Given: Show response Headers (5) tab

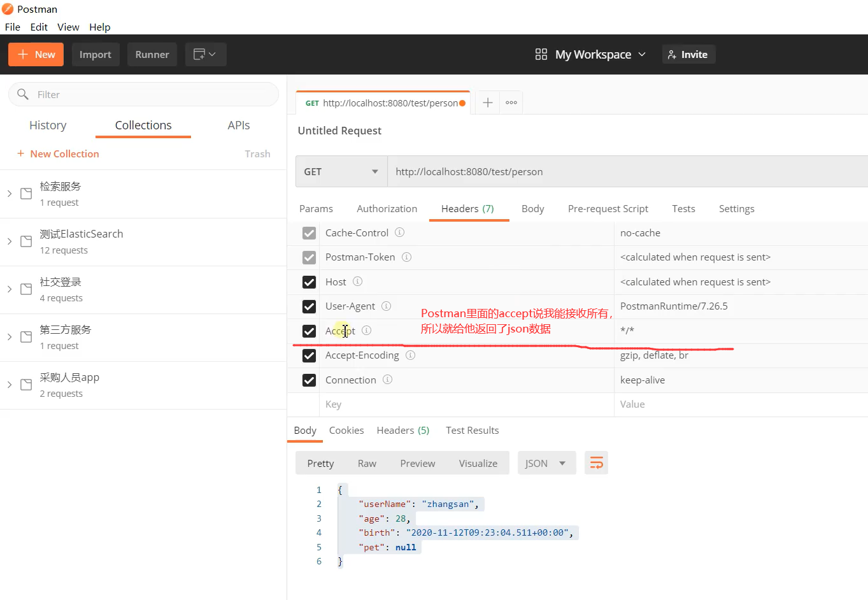Looking at the screenshot, I should pyautogui.click(x=403, y=430).
